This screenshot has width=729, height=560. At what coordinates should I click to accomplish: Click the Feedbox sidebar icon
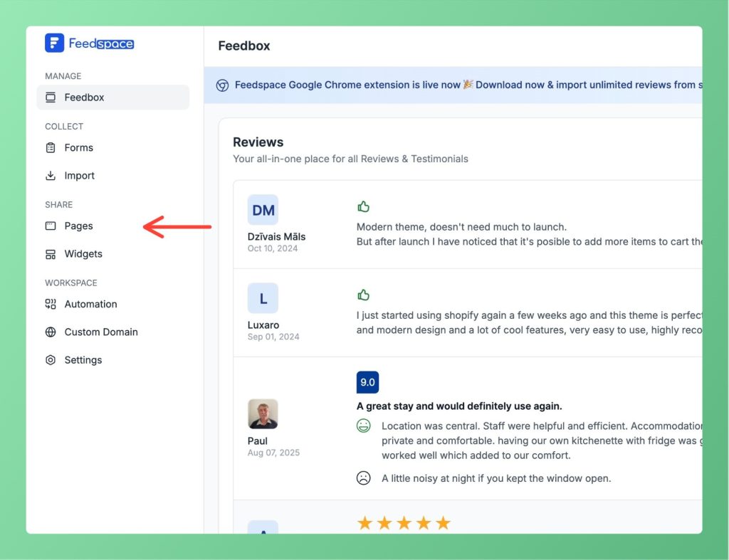[51, 97]
